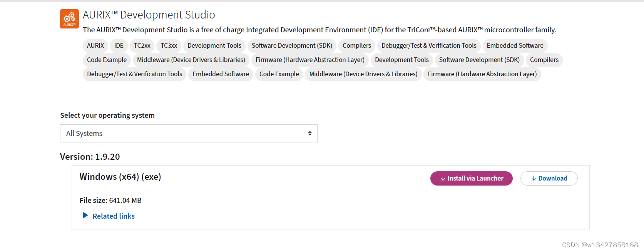
Task: Click the Related links text
Action: pos(114,216)
